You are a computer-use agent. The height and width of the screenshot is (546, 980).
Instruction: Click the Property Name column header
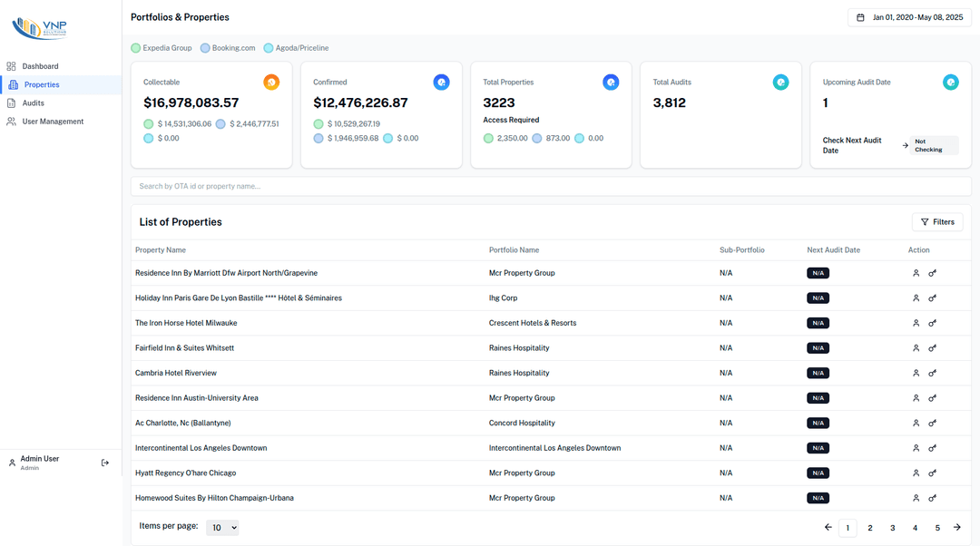(161, 250)
